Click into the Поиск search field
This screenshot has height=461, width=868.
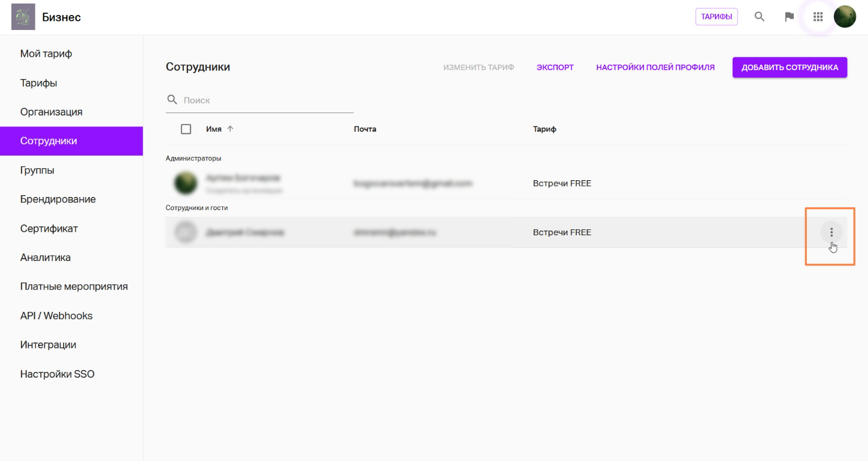tap(260, 100)
